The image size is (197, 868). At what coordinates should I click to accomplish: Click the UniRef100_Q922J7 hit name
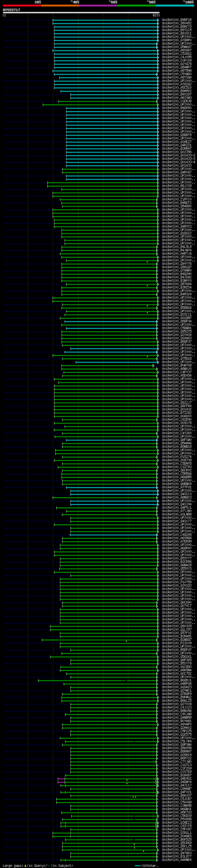[x=177, y=403]
